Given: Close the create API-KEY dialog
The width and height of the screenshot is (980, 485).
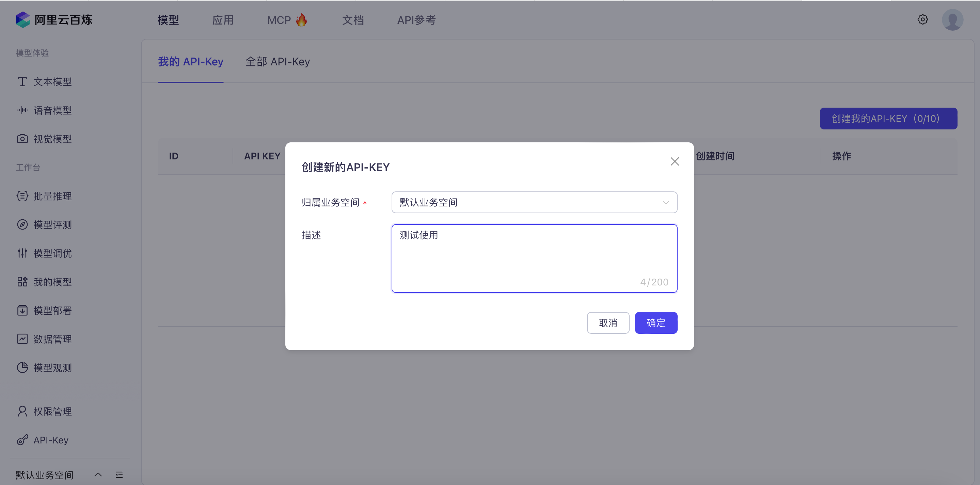Looking at the screenshot, I should click(x=675, y=162).
